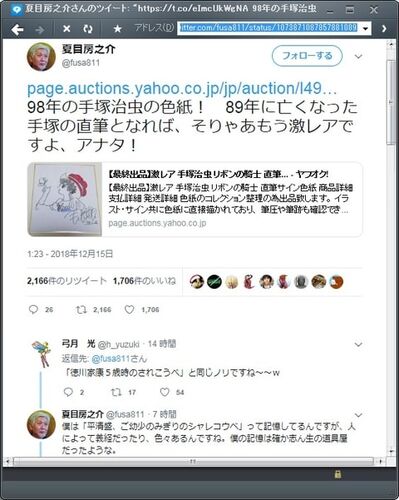Open the @fusa811 mention link in the reply
The height and width of the screenshot is (500, 399).
coord(110,359)
